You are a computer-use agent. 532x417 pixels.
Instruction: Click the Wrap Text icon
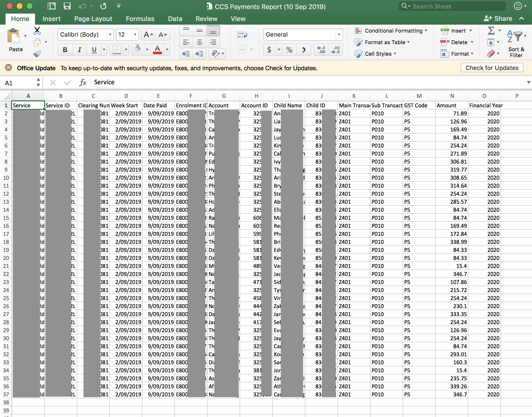242,35
